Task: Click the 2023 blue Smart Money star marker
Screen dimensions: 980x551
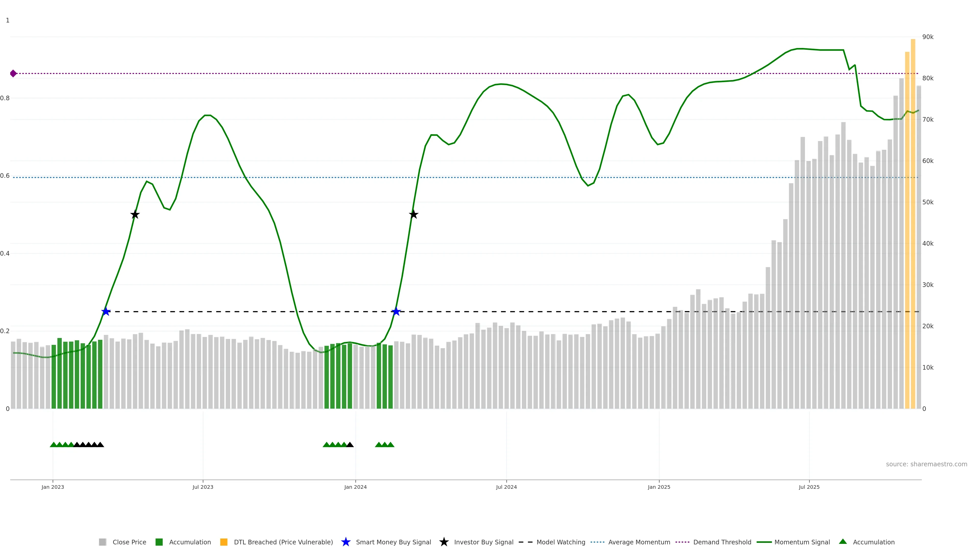Action: (x=106, y=311)
